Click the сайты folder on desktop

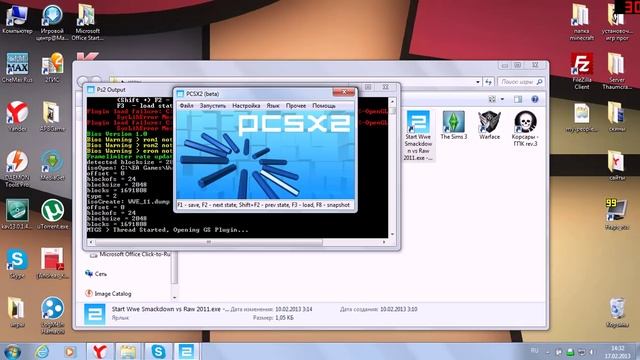point(617,165)
